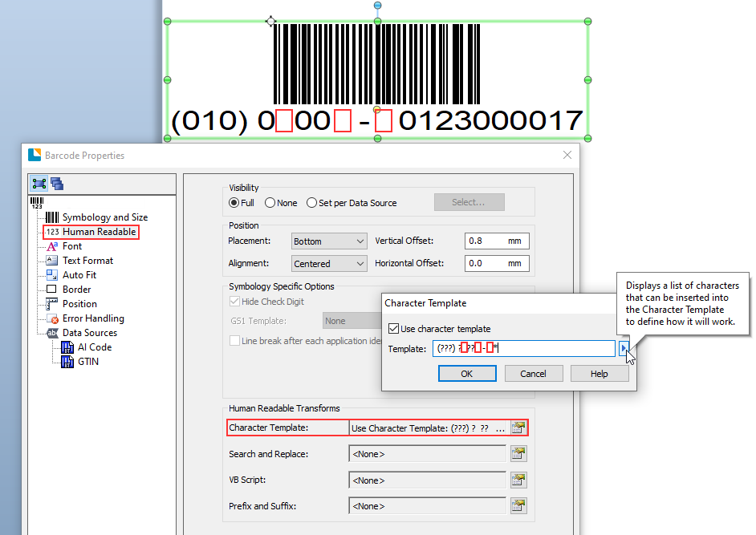
Task: Click the VB Script value field
Action: 428,480
